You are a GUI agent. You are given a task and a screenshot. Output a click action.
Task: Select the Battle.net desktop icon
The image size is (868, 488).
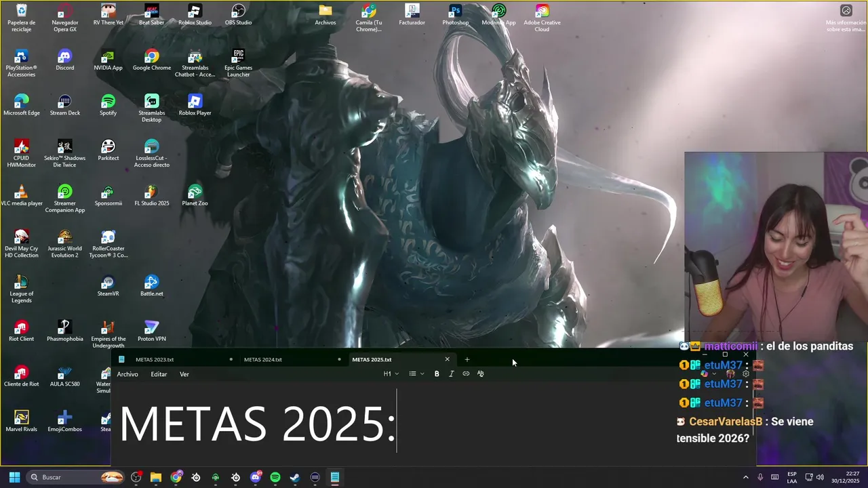click(x=151, y=285)
